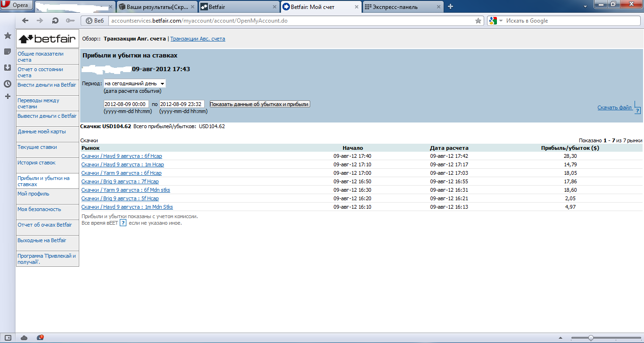
Task: Open the History clock panel in the sidebar
Action: click(x=8, y=84)
